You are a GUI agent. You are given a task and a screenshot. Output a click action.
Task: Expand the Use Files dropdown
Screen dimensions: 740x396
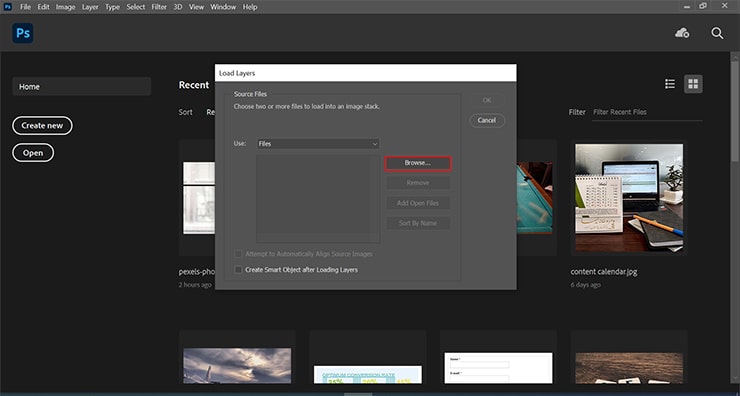point(318,144)
